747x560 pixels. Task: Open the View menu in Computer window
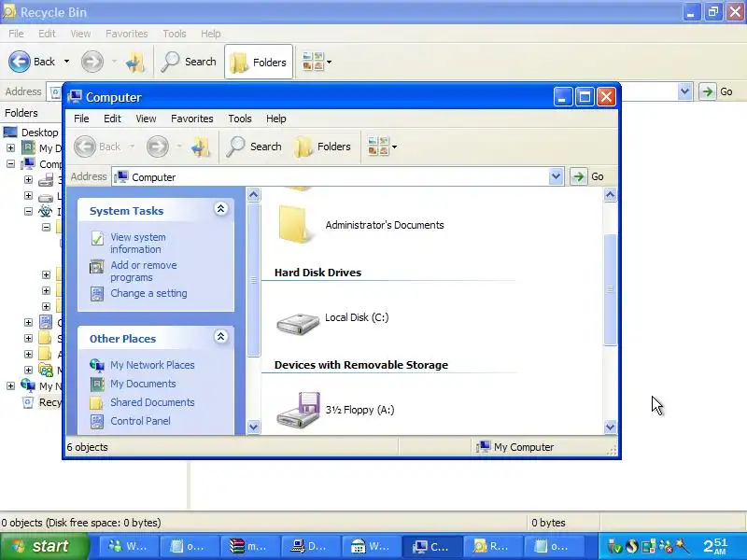pos(146,119)
